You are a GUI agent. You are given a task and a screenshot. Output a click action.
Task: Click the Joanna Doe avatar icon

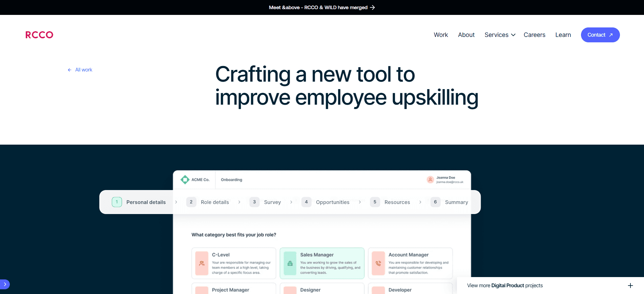pos(430,180)
